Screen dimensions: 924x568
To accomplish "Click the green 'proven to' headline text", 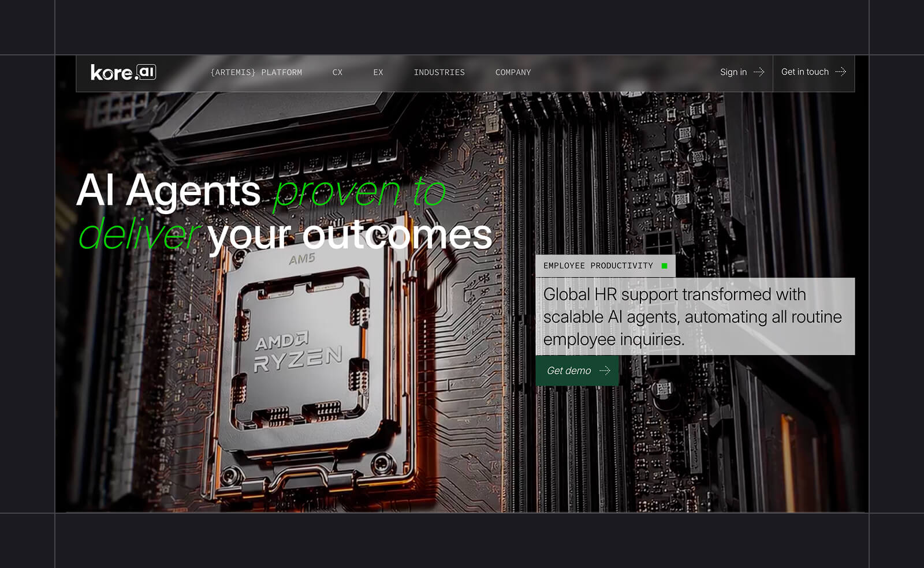I will point(359,192).
